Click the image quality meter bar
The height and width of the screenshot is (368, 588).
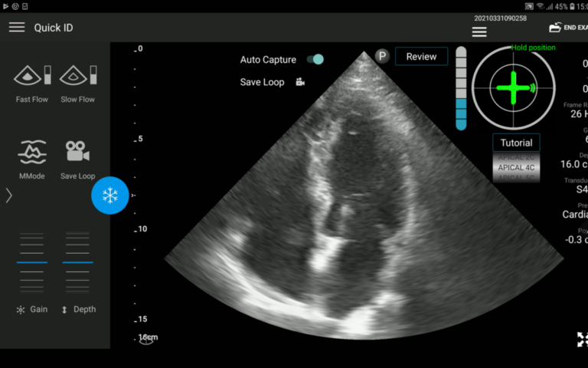point(461,89)
